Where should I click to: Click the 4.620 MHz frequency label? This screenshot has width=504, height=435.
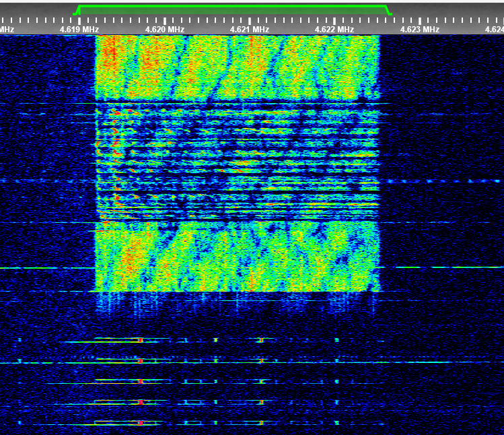point(165,30)
